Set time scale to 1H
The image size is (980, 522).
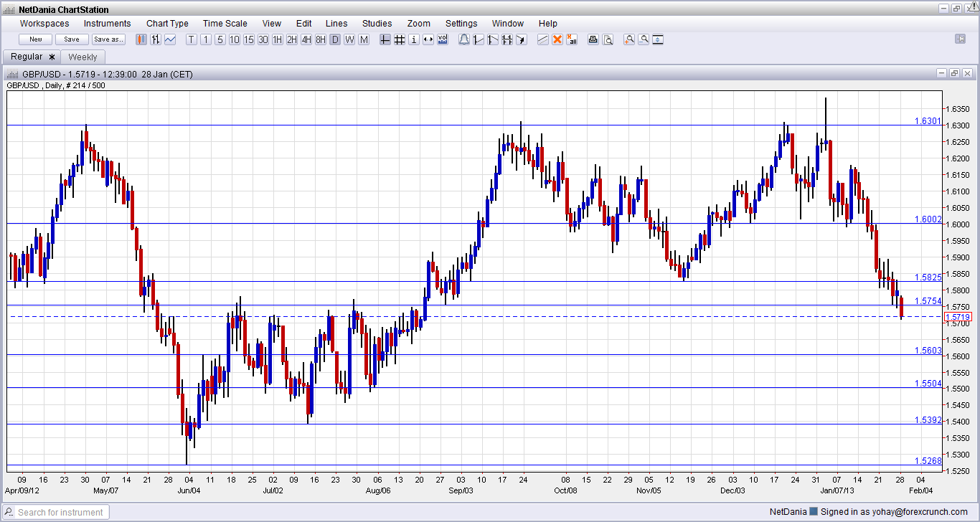278,39
